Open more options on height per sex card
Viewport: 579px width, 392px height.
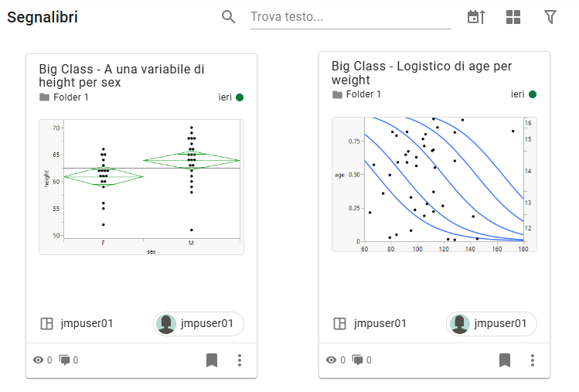[240, 360]
